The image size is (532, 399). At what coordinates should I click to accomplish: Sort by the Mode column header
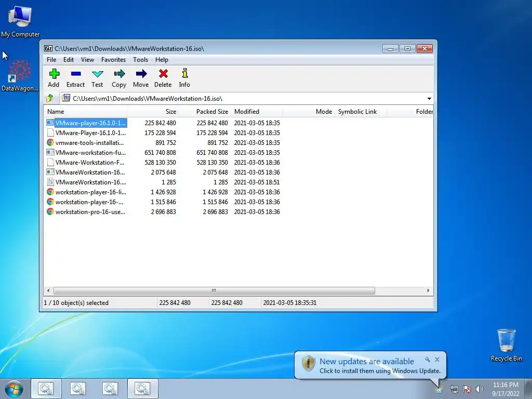tap(309, 112)
